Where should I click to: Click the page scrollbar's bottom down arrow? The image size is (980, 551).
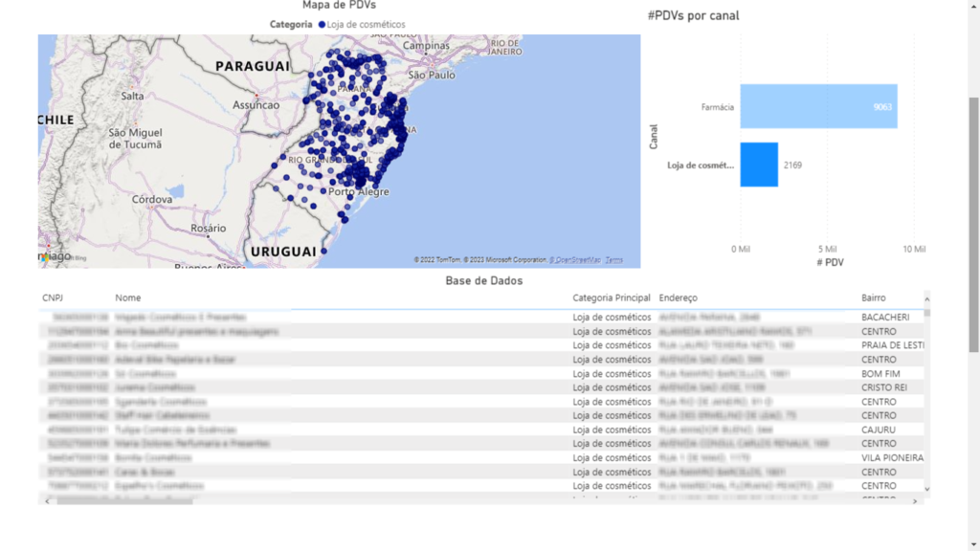973,542
